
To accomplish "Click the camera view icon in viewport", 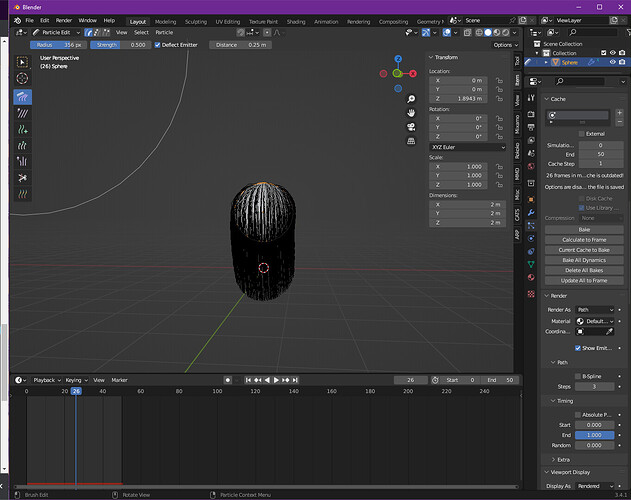I will point(411,127).
